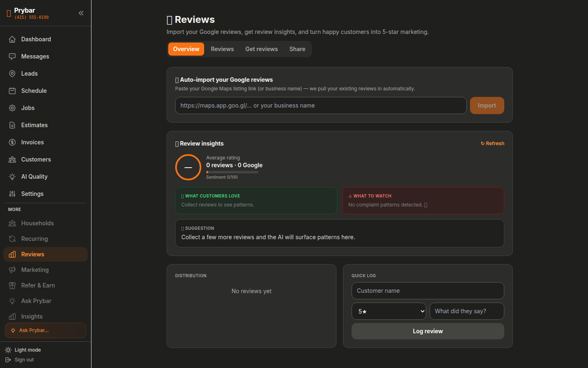
Task: Click the sentiment progress bar
Action: (x=232, y=172)
